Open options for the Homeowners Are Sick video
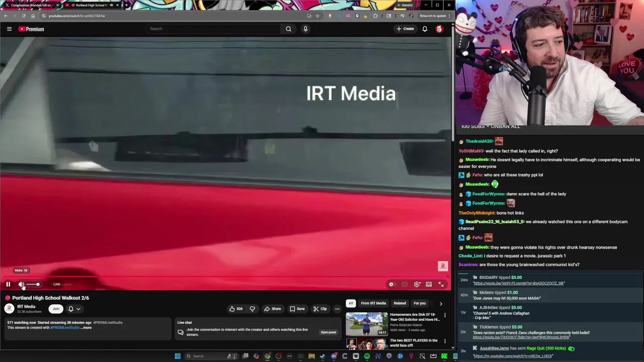This screenshot has height=362, width=644. click(445, 315)
